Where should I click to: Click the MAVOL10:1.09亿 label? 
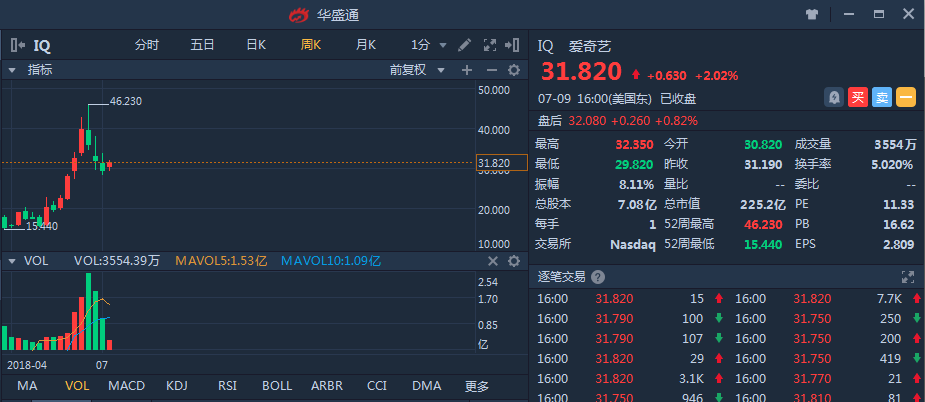point(330,261)
